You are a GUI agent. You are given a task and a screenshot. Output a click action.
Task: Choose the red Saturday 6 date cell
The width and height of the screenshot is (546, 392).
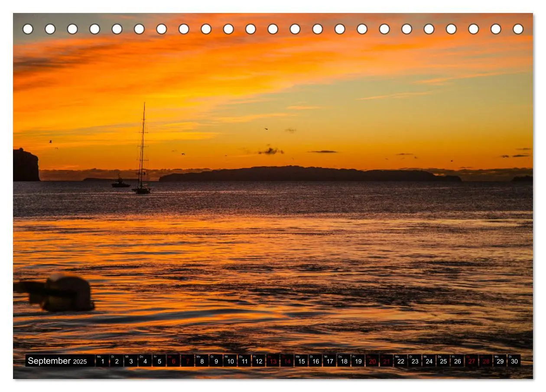coord(173,361)
